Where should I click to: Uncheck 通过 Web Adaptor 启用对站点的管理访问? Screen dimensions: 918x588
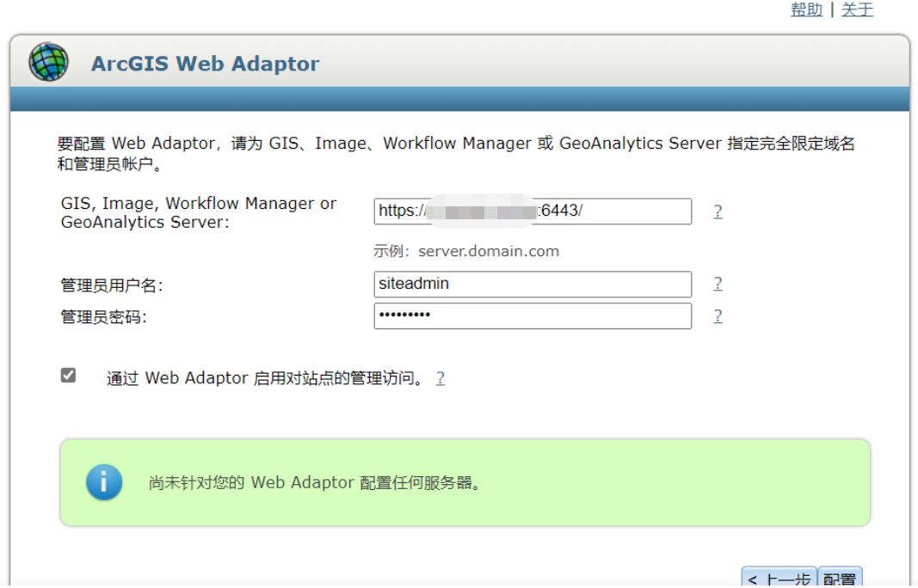[67, 373]
